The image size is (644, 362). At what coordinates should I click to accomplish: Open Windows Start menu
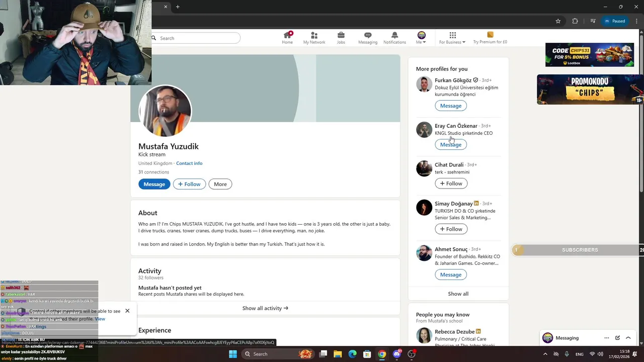tap(232, 354)
